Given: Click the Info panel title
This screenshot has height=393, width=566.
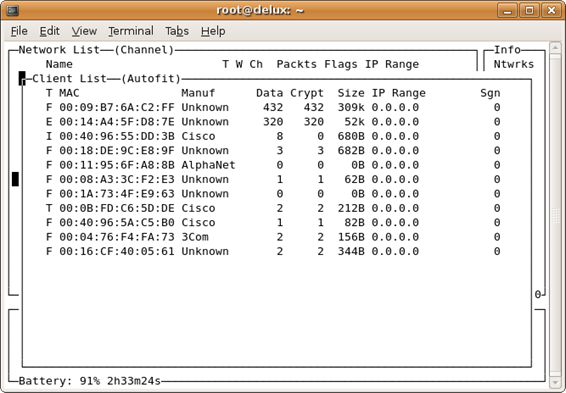Looking at the screenshot, I should coord(507,50).
